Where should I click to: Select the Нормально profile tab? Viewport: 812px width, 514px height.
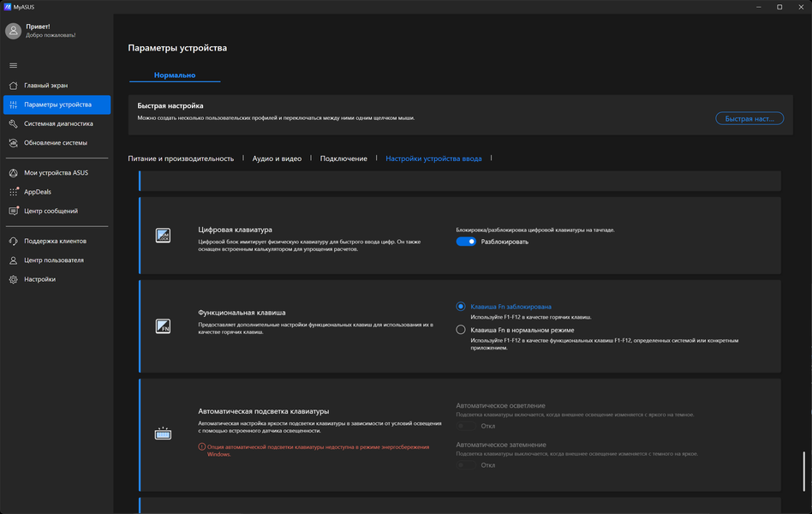175,75
